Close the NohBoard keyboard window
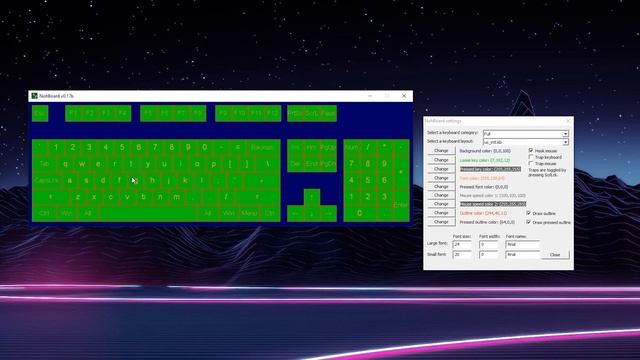The height and width of the screenshot is (360, 640). 404,96
